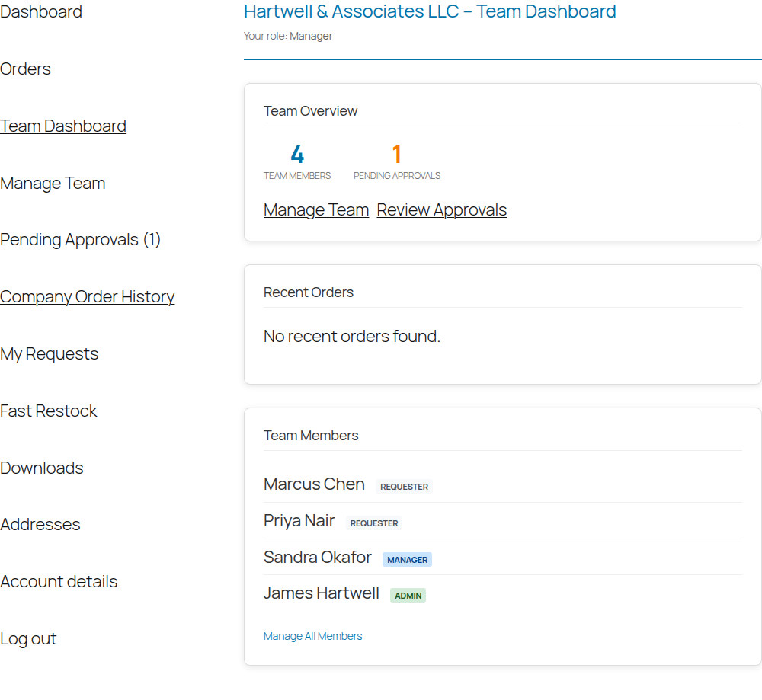Click the PENDING APPROVALS stat label

(x=397, y=176)
